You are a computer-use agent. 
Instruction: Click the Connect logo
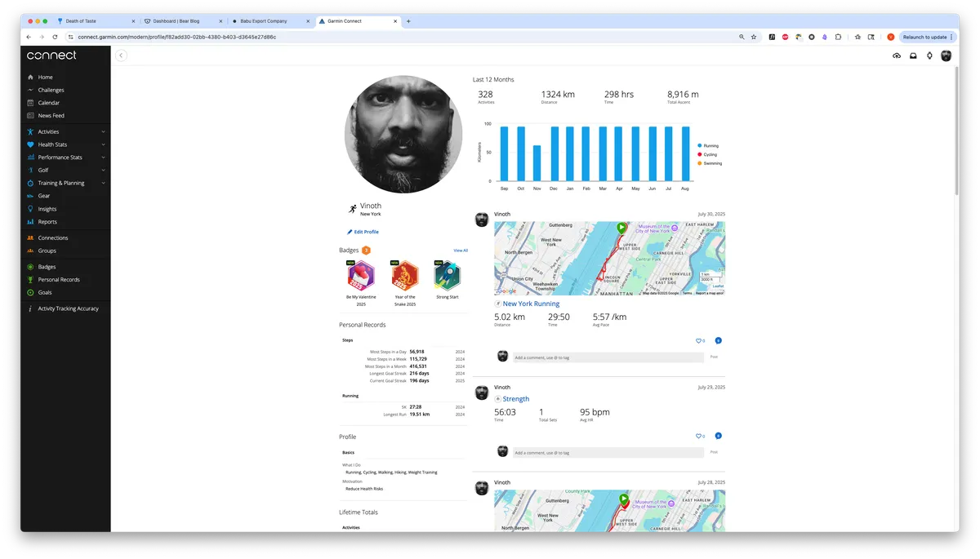pyautogui.click(x=51, y=55)
